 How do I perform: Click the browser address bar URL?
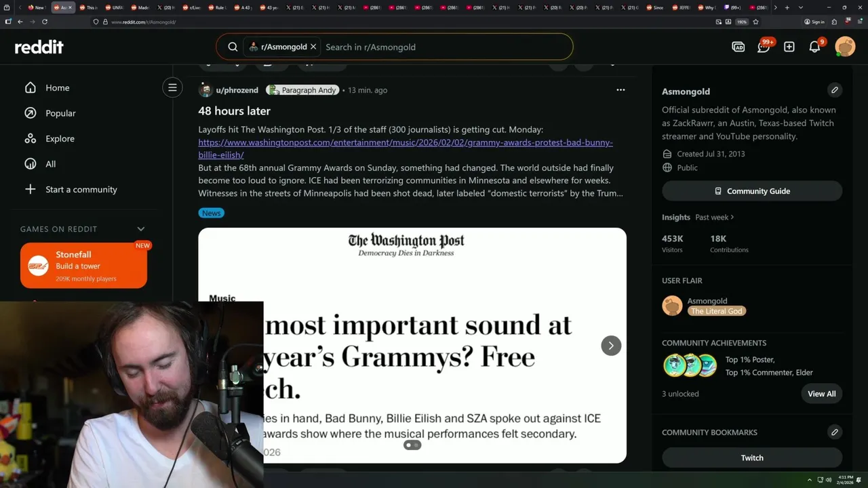[x=143, y=22]
